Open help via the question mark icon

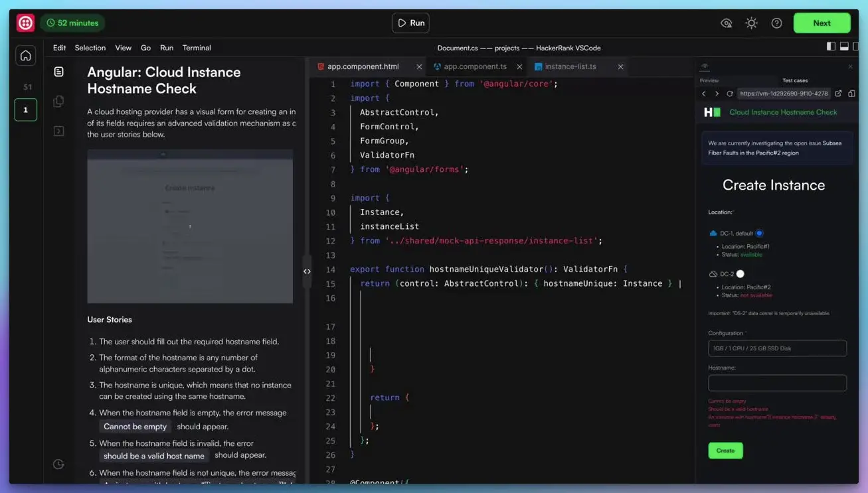tap(776, 23)
